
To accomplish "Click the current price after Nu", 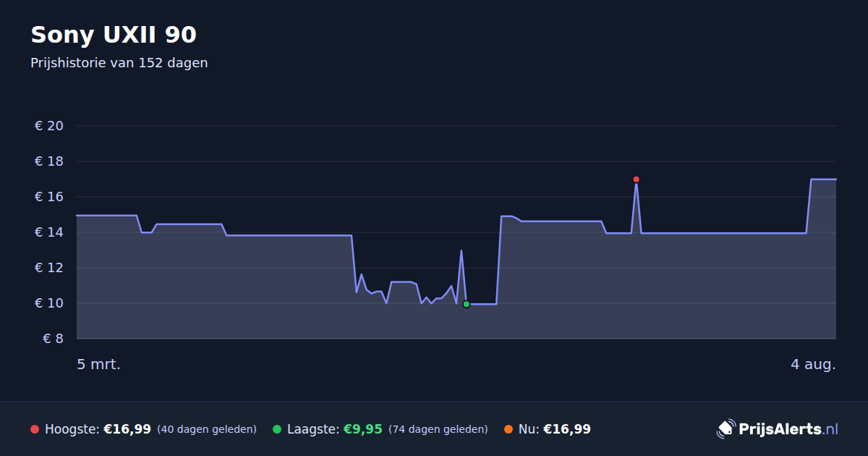I will (567, 429).
